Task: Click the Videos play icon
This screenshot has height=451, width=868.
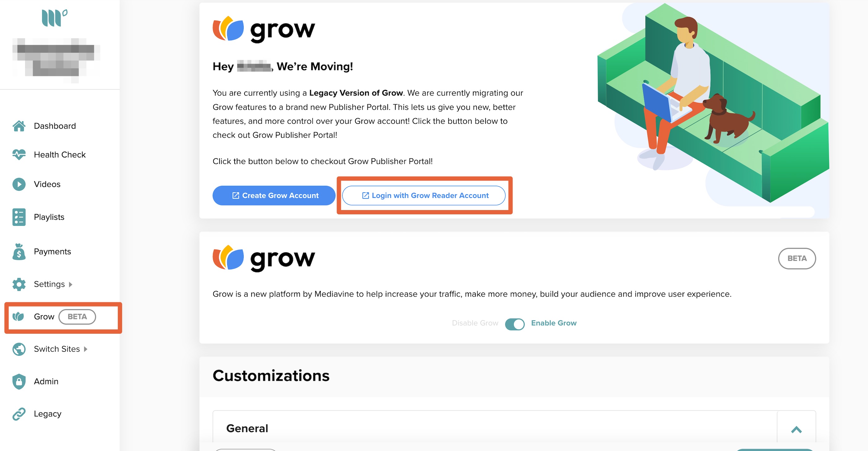Action: tap(19, 184)
